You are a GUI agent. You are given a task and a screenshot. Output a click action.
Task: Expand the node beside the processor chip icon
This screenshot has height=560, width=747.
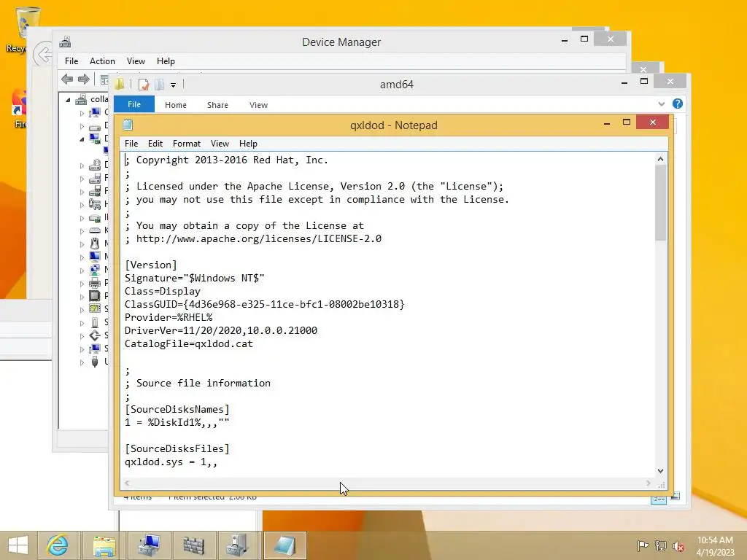point(82,297)
